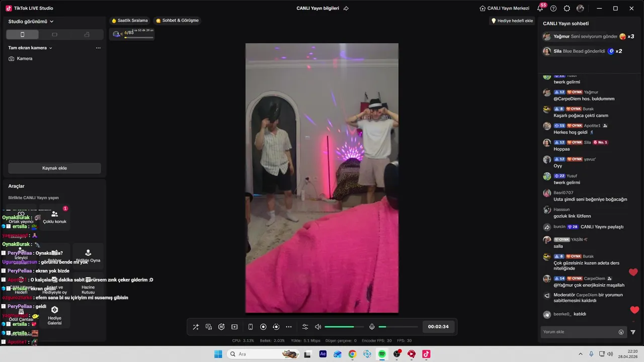Image resolution: width=644 pixels, height=362 pixels.
Task: Expand the Tam ekran kamera dropdown
Action: [30, 48]
